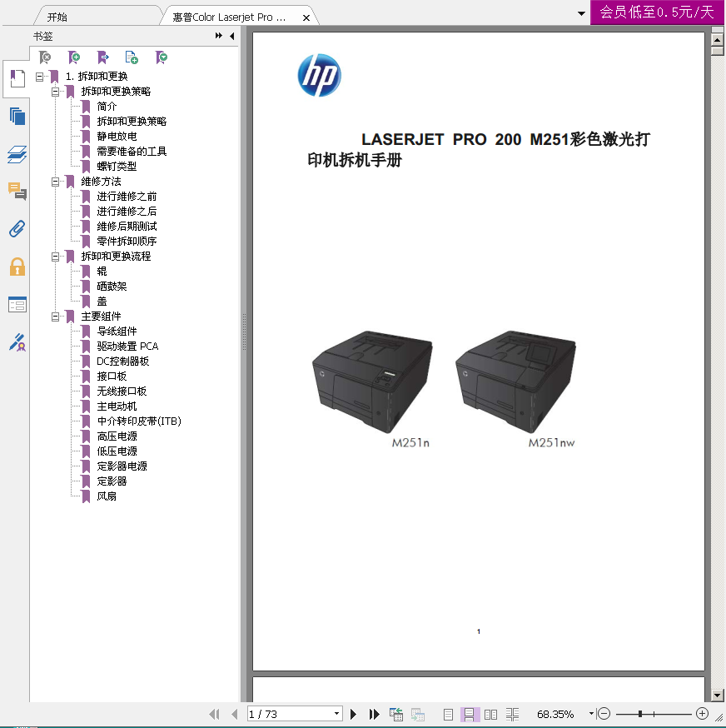This screenshot has width=726, height=728.
Task: Open the tab list dropdown arrow
Action: 581,13
